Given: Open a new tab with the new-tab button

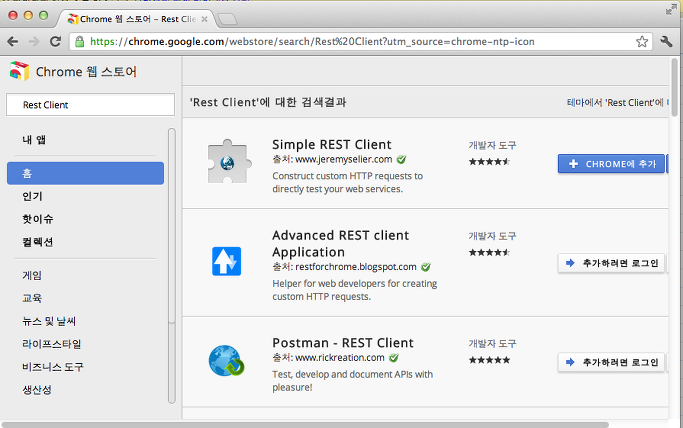Looking at the screenshot, I should pyautogui.click(x=227, y=19).
